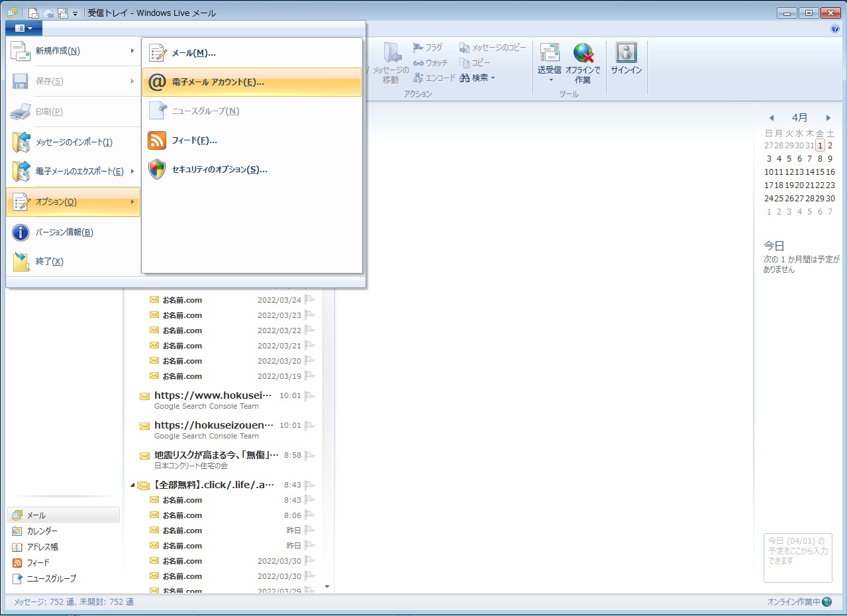Open セキュリティのオプション(S)... shield entry

[252, 170]
